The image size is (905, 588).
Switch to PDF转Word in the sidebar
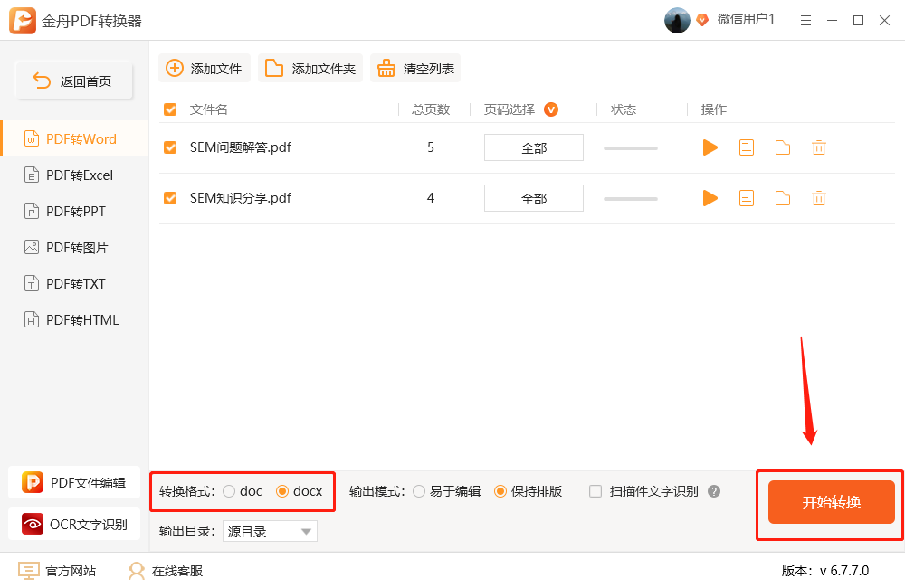74,139
